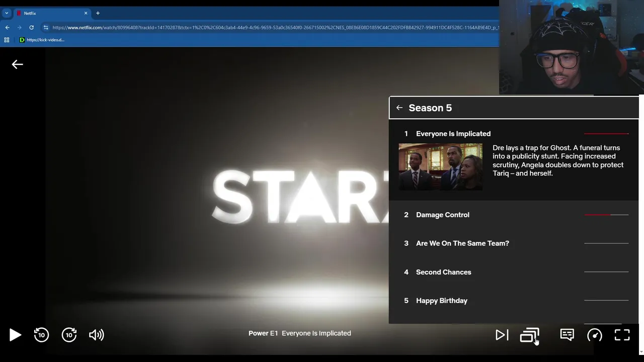Click Everyone Is Implicated progress bar
This screenshot has height=362, width=644.
coord(606,134)
